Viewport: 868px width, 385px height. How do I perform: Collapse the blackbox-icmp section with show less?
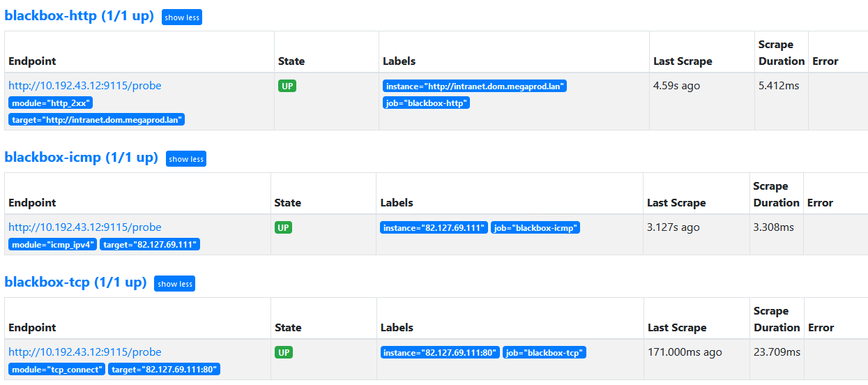click(x=186, y=159)
